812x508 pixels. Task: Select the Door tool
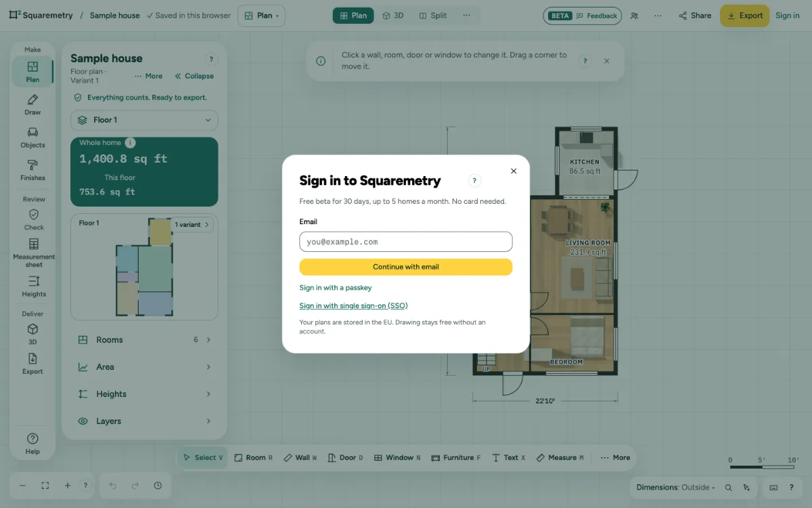(x=345, y=458)
